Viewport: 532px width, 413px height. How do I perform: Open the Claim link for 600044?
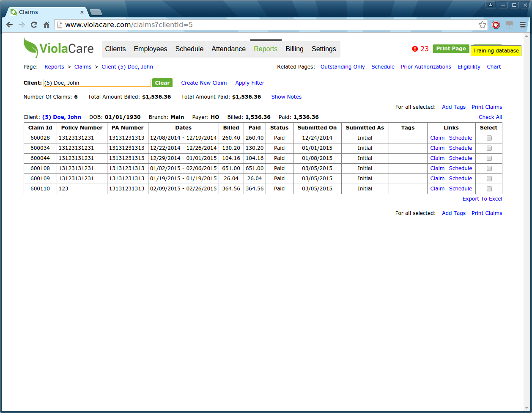coord(437,158)
